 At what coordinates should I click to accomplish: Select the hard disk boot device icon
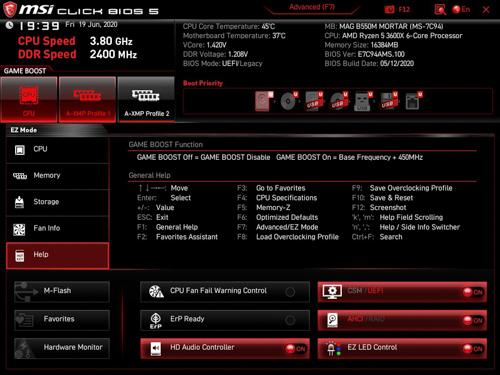point(264,101)
